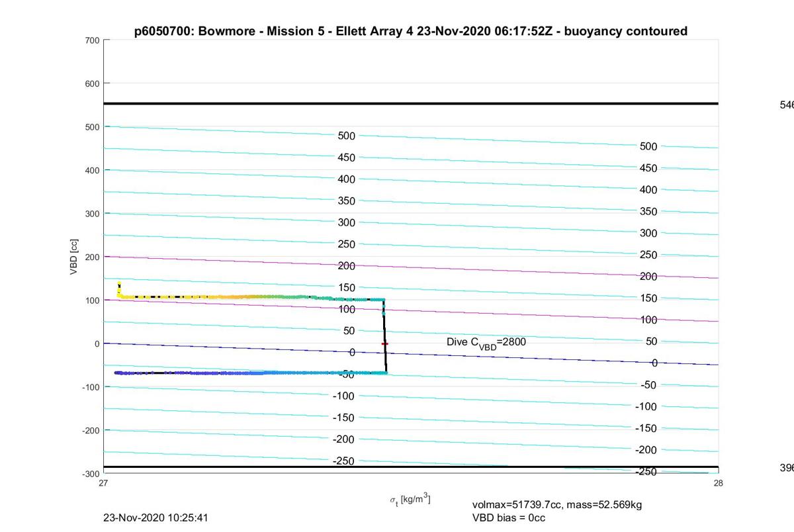Click the right-hand contour label 50

click(x=651, y=341)
